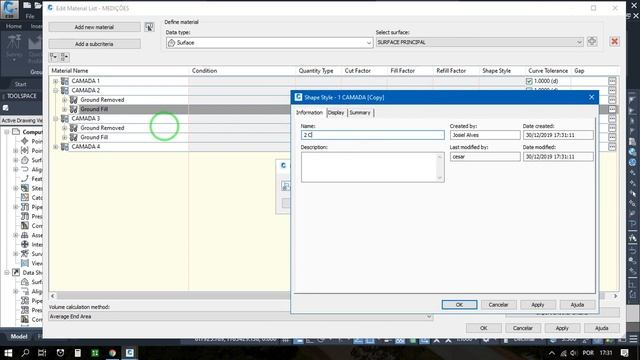This screenshot has height=360, width=640.
Task: Click Add new material button
Action: click(x=94, y=27)
